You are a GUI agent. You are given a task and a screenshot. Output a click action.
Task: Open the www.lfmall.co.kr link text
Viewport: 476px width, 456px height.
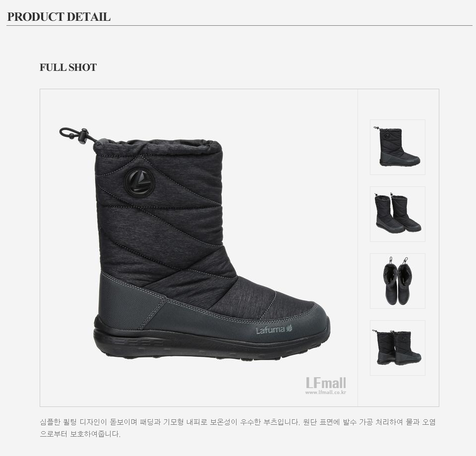(326, 392)
